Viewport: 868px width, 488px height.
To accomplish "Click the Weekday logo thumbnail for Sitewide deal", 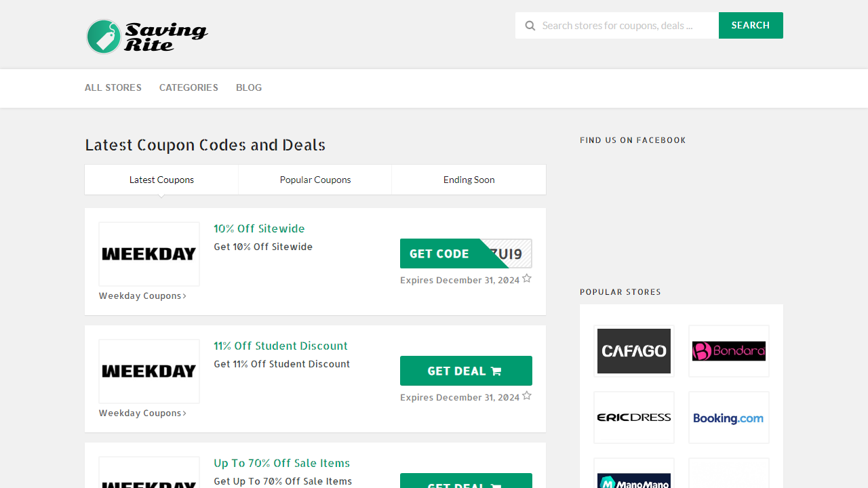I will (x=149, y=253).
